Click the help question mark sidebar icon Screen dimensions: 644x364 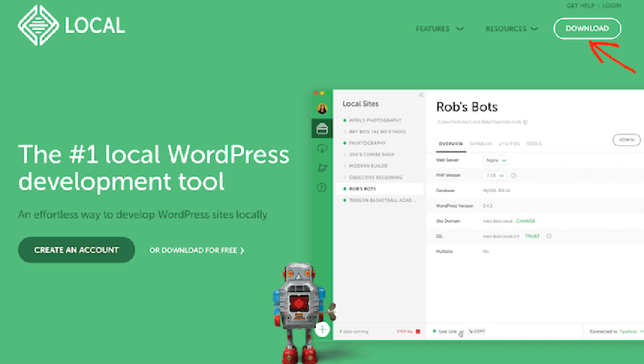[322, 188]
